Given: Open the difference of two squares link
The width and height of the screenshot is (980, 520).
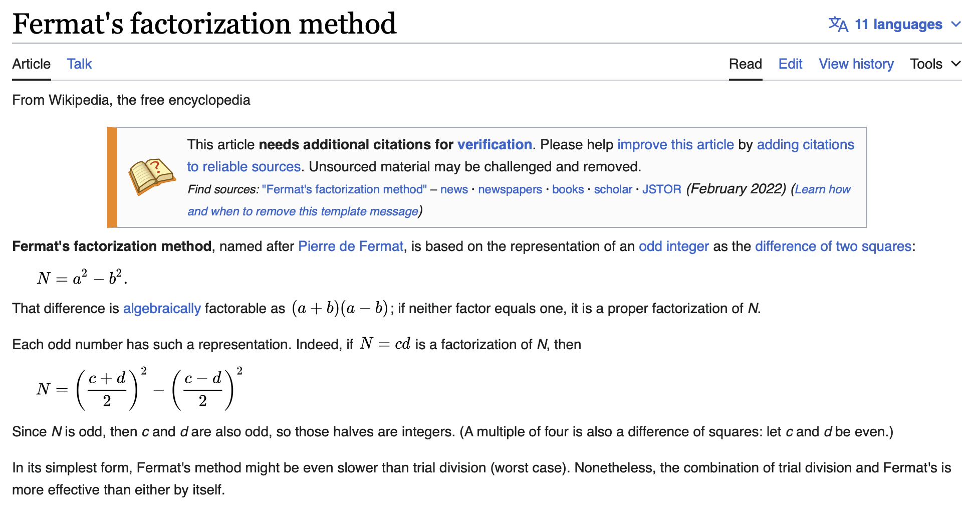Looking at the screenshot, I should (833, 246).
